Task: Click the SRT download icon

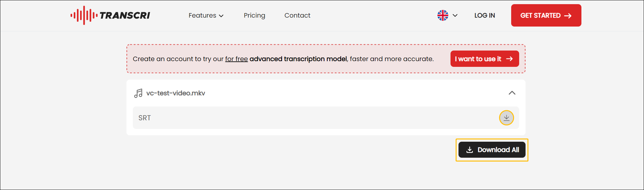Action: click(x=506, y=118)
